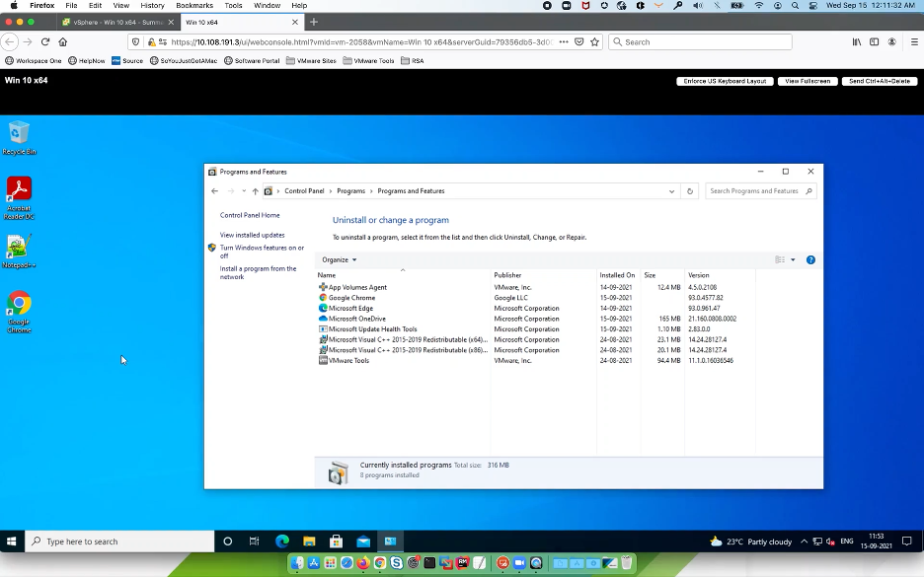Screen dimensions: 924x578
Task: Open File Explorer from the Windows taskbar
Action: (309, 541)
